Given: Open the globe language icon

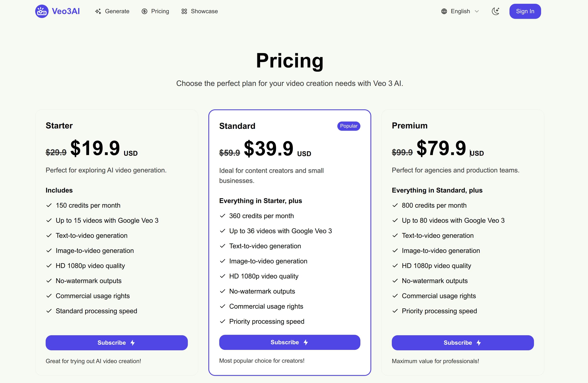Looking at the screenshot, I should [444, 11].
